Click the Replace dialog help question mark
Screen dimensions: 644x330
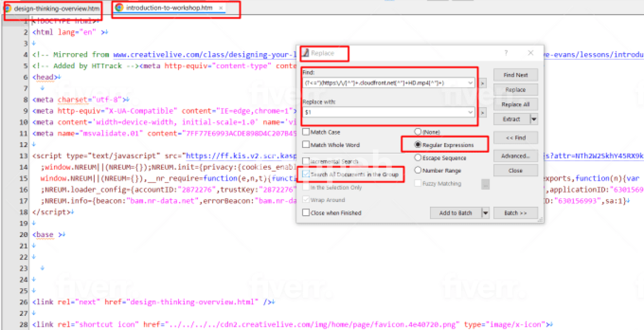click(506, 53)
